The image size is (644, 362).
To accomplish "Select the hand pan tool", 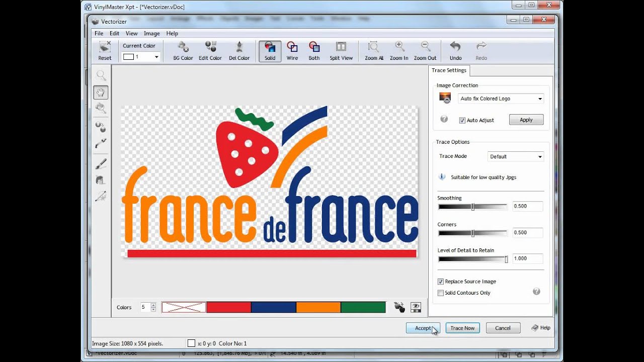I will tap(101, 93).
